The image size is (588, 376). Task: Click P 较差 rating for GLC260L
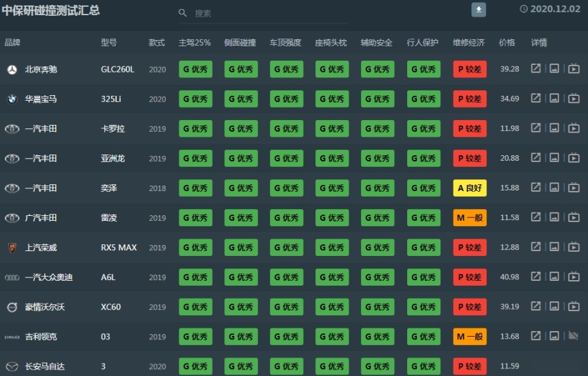click(470, 69)
